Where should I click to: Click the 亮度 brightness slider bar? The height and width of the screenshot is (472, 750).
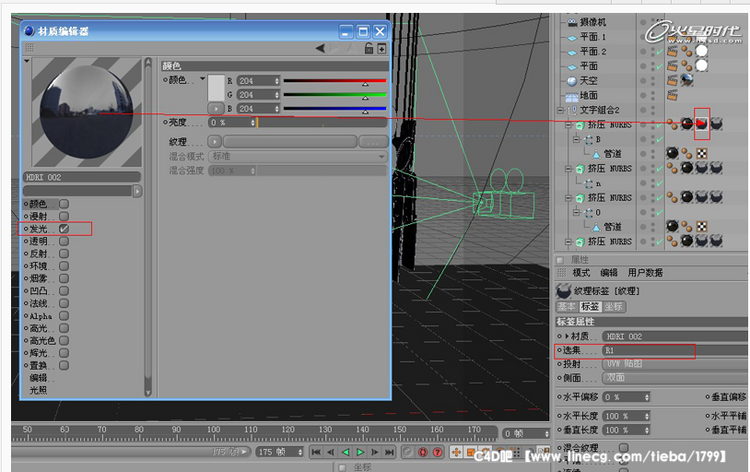(x=322, y=123)
